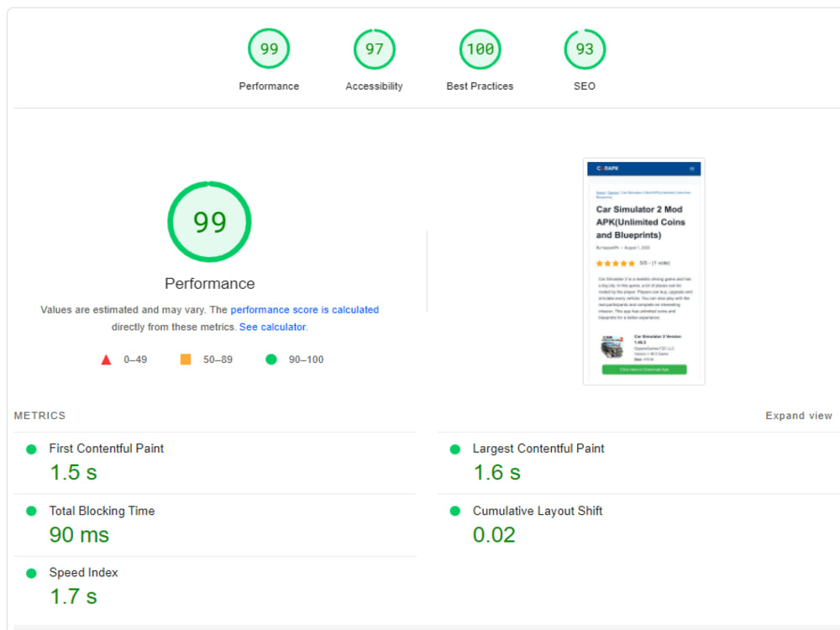
Task: Click the green dot beside Total Blocking Time
Action: click(31, 511)
